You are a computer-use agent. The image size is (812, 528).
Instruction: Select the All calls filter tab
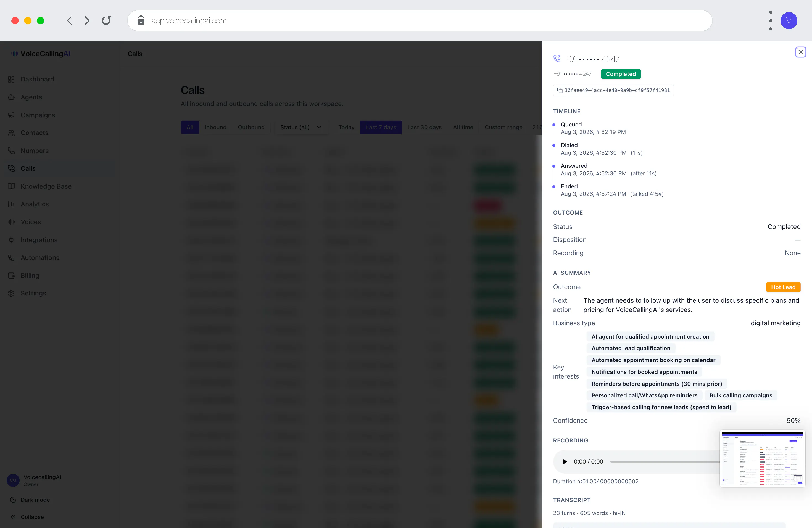click(190, 127)
